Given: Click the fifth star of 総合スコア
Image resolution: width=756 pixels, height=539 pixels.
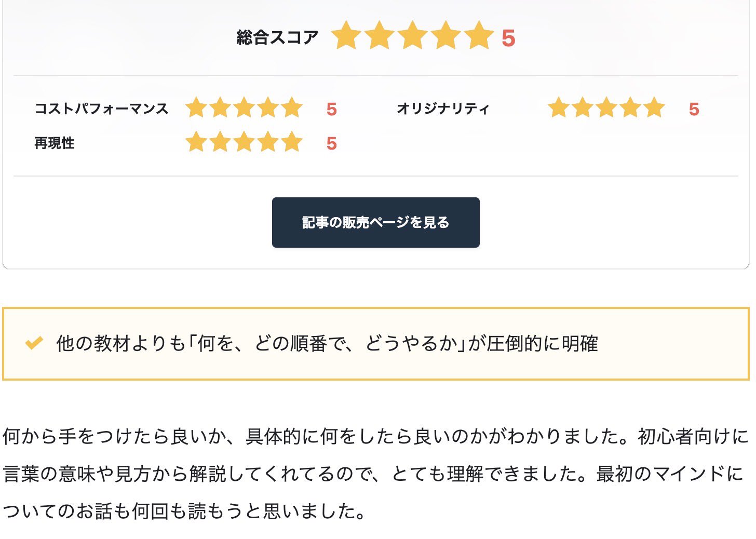Looking at the screenshot, I should 479,36.
